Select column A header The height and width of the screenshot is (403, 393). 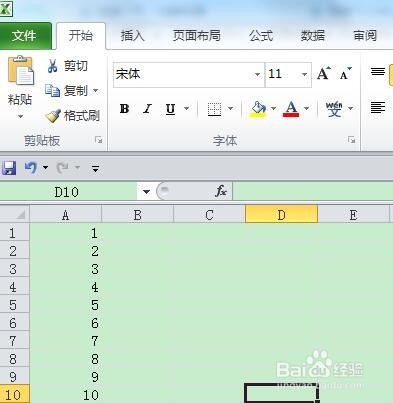point(66,215)
